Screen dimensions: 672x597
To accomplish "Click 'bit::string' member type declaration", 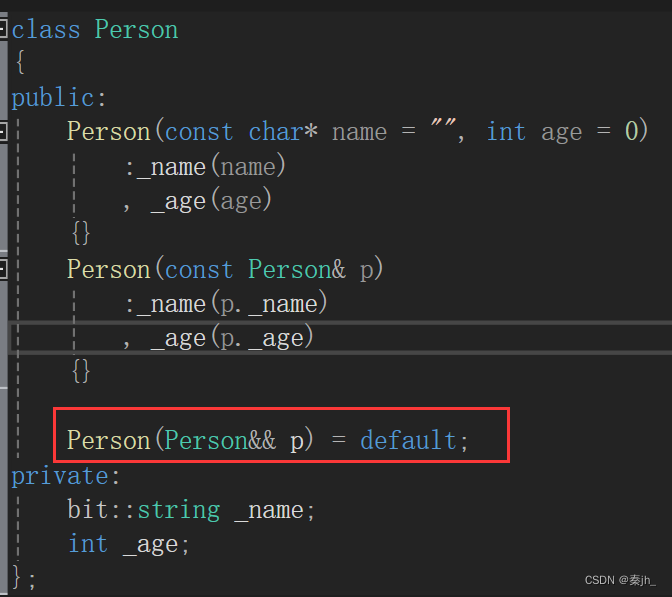I will [143, 510].
